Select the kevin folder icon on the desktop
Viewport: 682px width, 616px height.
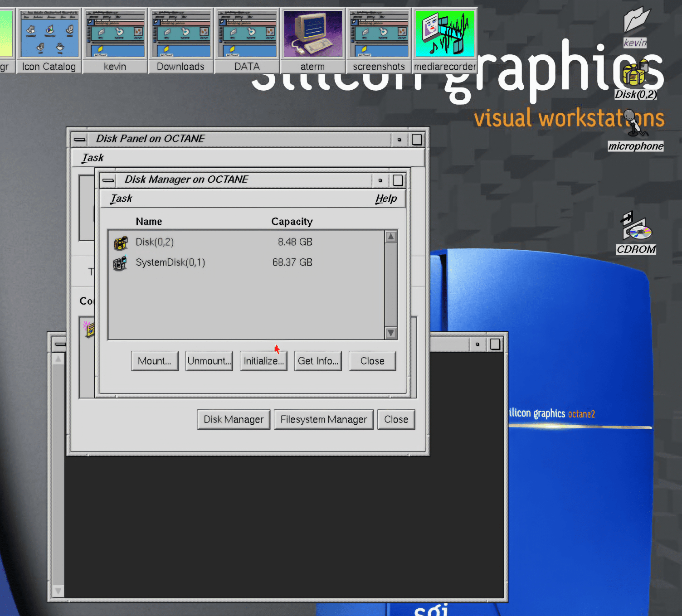(x=636, y=27)
